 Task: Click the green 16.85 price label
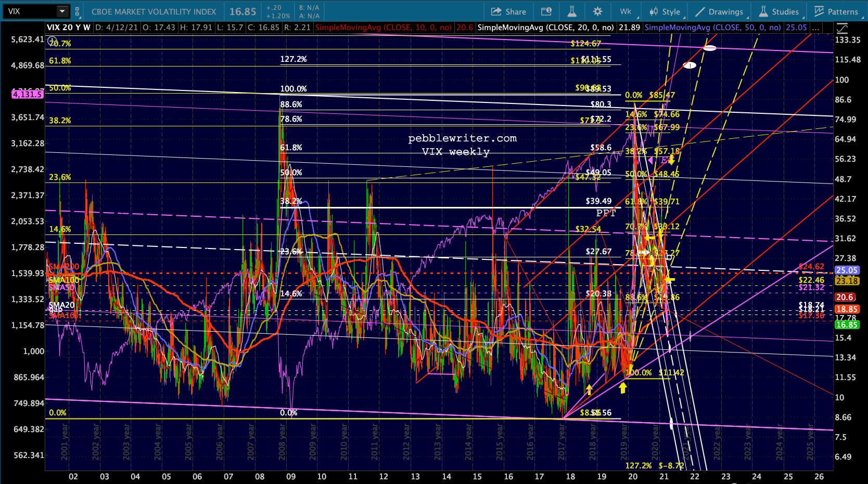click(x=846, y=325)
